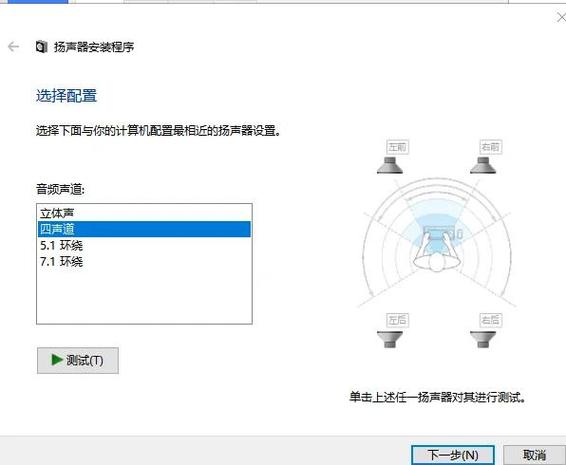Select 四声道 in audio channels list
566x465 pixels.
pyautogui.click(x=144, y=229)
